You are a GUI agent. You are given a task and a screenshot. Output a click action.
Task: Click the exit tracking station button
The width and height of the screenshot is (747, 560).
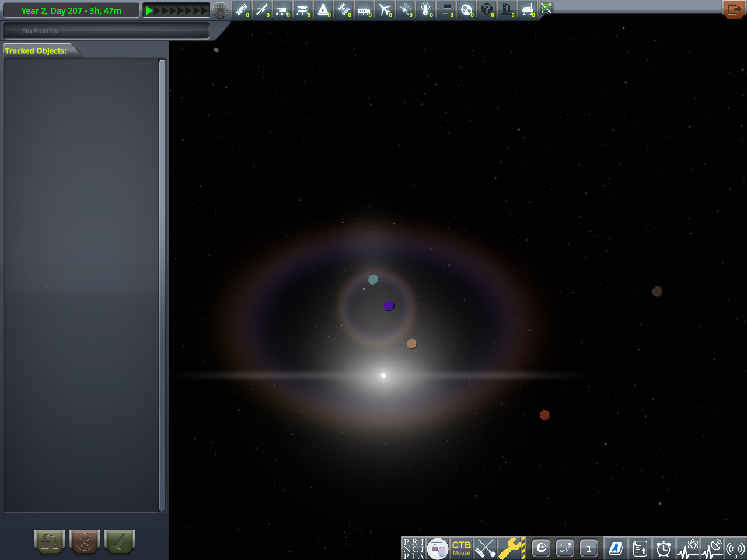[734, 9]
